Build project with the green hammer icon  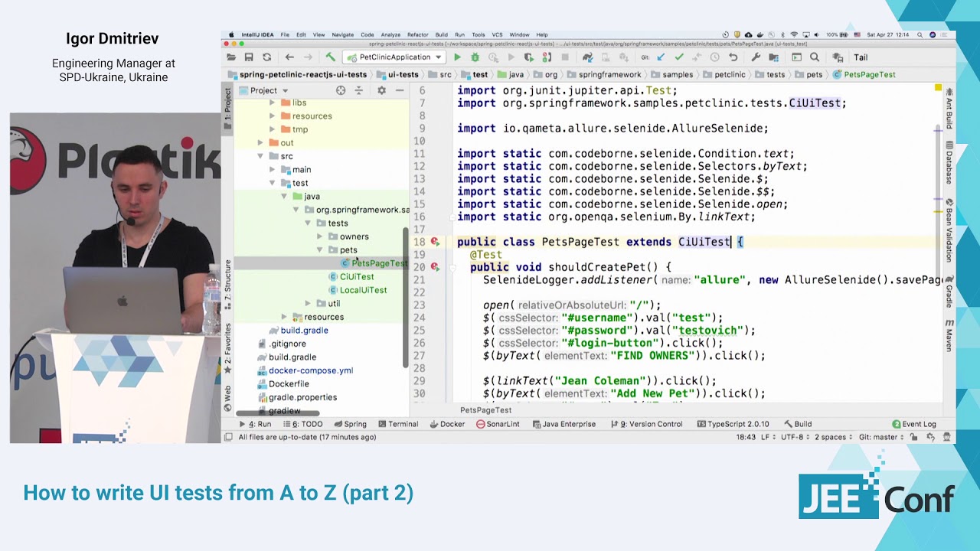330,57
